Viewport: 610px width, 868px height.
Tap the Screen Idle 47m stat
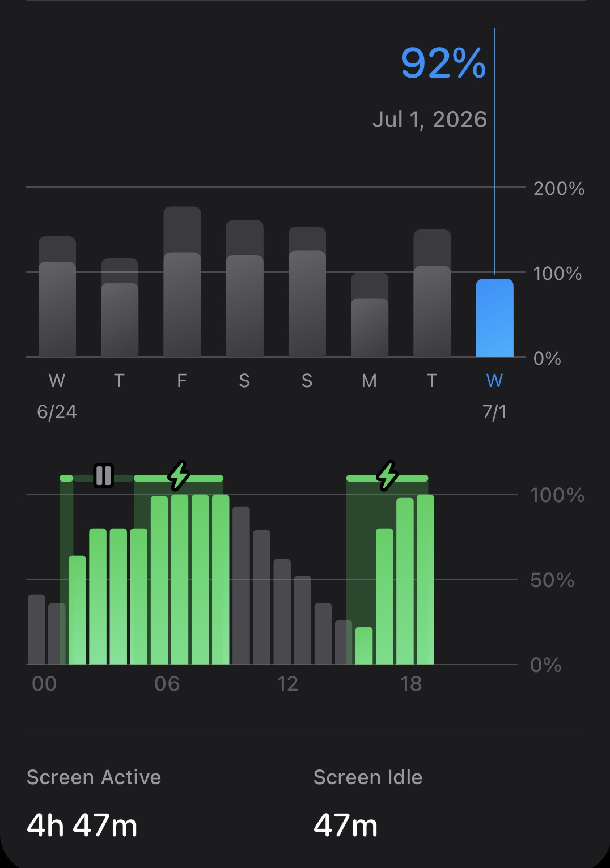point(368,802)
